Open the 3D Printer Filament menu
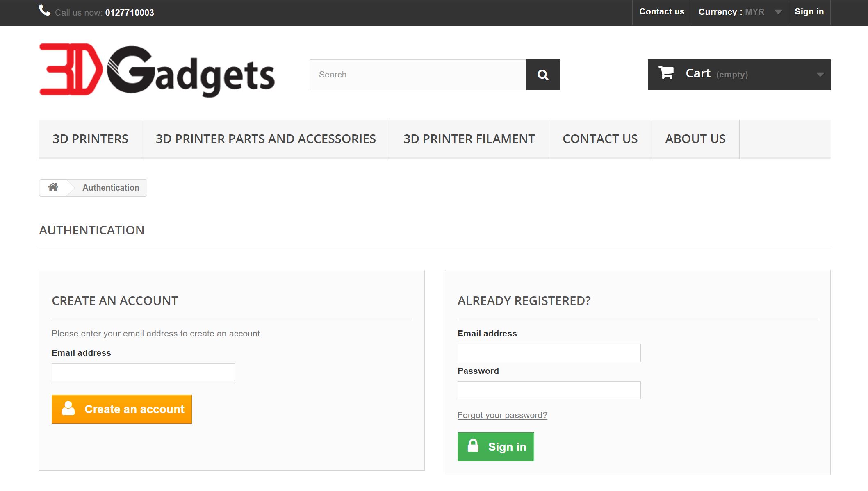This screenshot has height=491, width=868. [x=469, y=139]
